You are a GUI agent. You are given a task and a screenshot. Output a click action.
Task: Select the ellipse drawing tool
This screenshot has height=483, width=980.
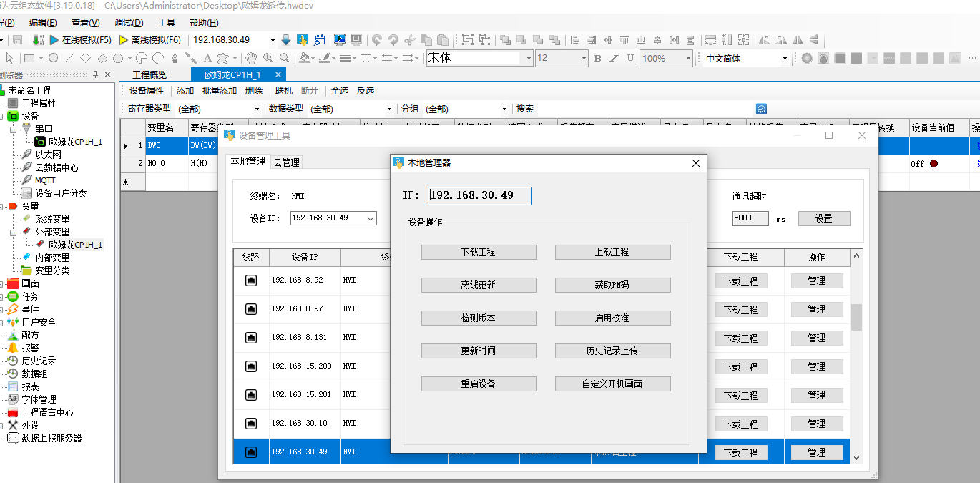coord(53,58)
